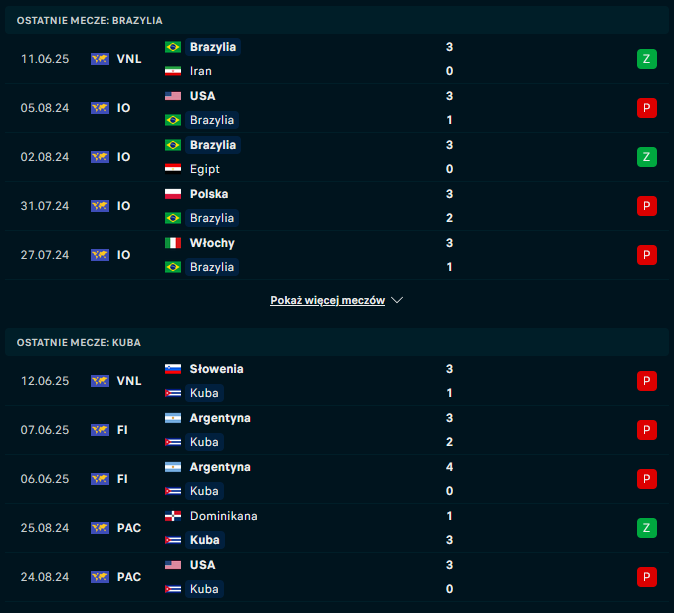674x613 pixels.
Task: Select the Argentyna team on 07.06.25
Action: (x=220, y=418)
